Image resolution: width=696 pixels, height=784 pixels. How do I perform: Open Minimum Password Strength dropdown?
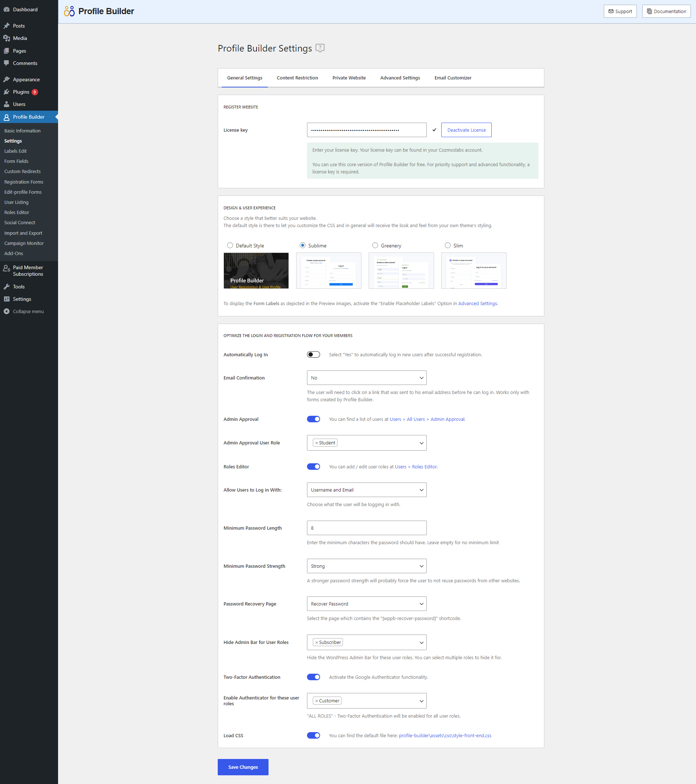tap(367, 566)
